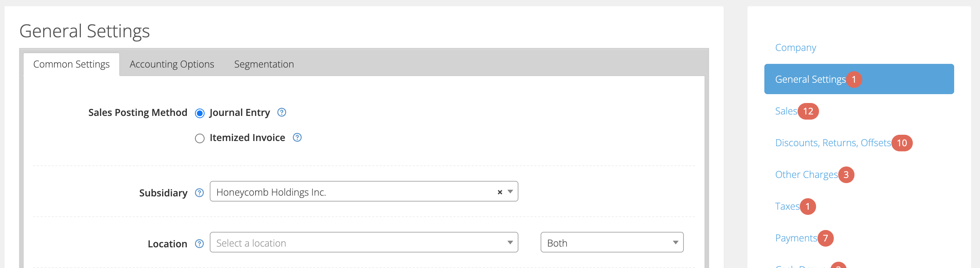Select the Itemized Invoice radio button

[200, 138]
